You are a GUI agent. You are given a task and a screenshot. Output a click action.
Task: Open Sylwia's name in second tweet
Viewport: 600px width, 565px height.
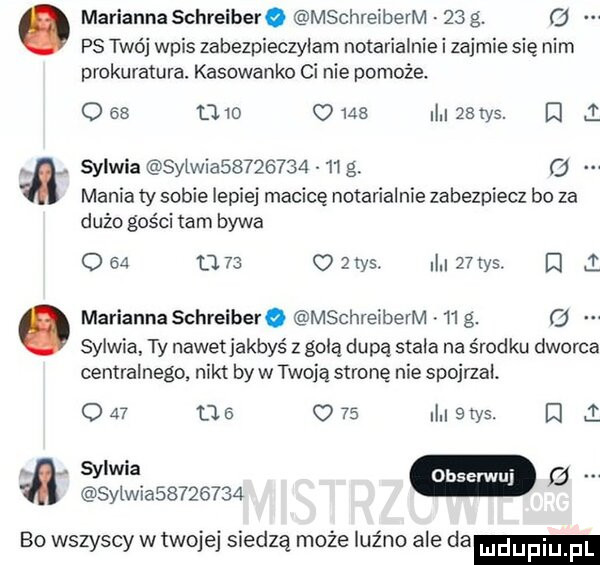point(110,168)
